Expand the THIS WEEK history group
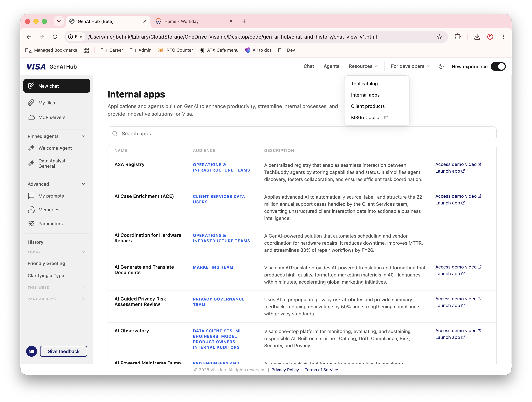 pos(83,287)
